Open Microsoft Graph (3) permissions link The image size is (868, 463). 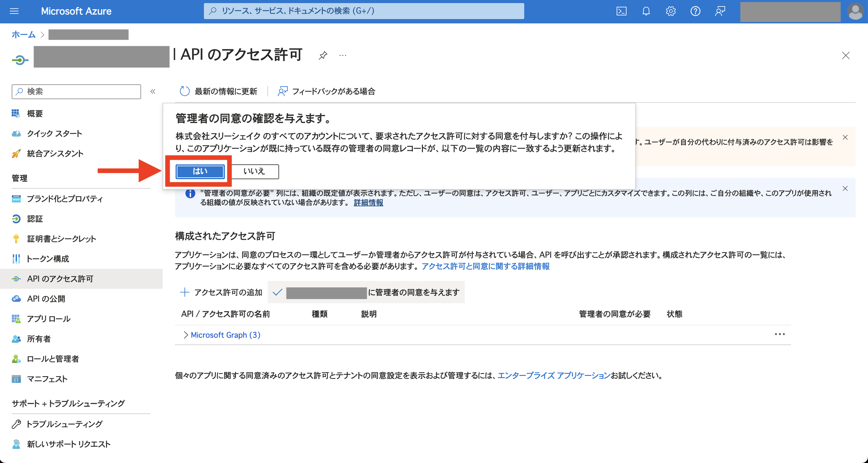(x=225, y=335)
